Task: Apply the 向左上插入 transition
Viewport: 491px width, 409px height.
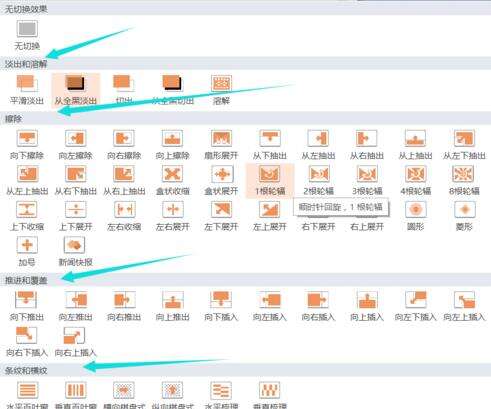Action: pos(464,306)
